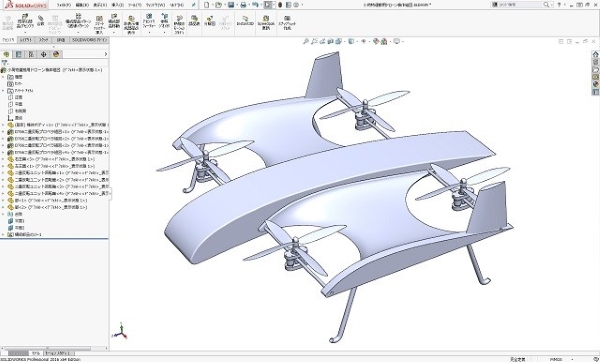This screenshot has height=362, width=600.
Task: Click the SOLIDWORKS help search field
Action: click(521, 5)
